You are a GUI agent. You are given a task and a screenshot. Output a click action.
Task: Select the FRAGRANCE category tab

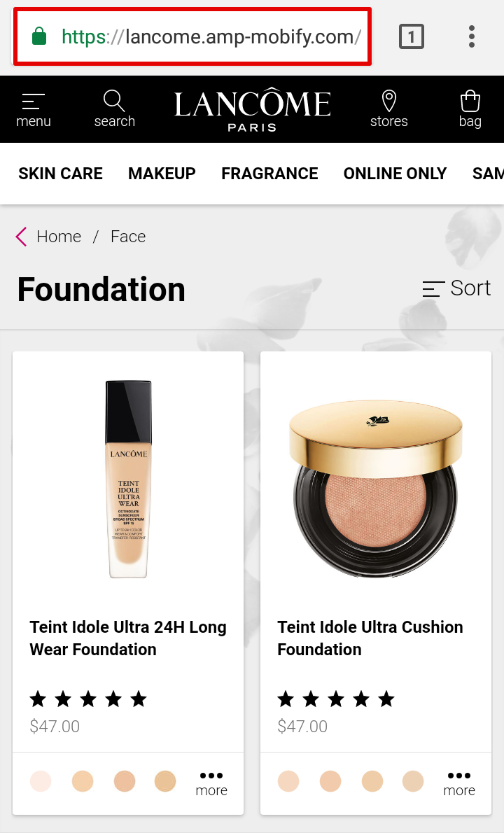click(x=269, y=174)
